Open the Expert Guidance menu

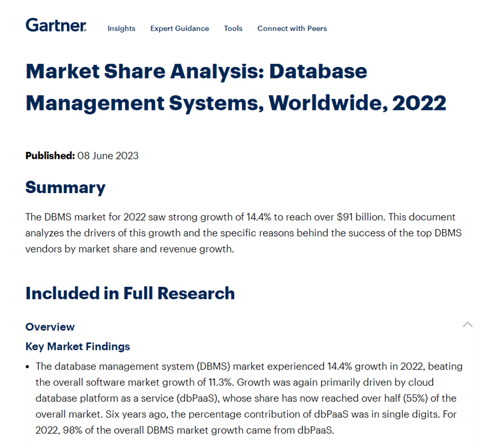coord(180,29)
